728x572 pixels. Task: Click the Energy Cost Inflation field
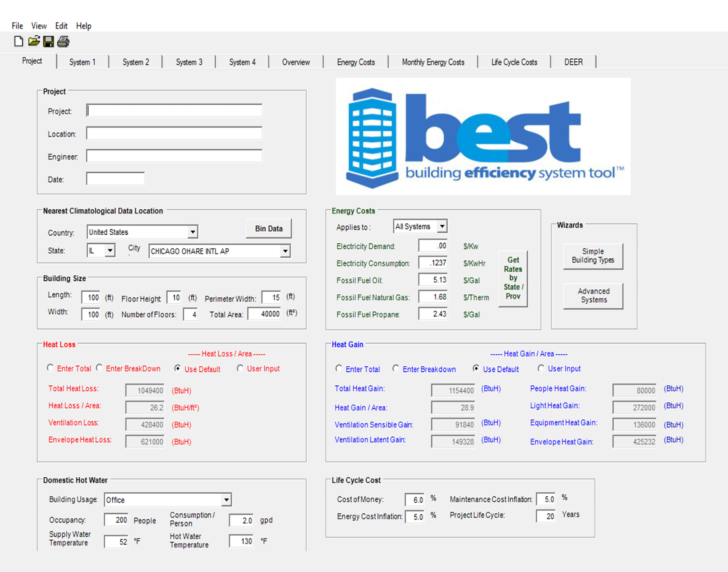(415, 517)
